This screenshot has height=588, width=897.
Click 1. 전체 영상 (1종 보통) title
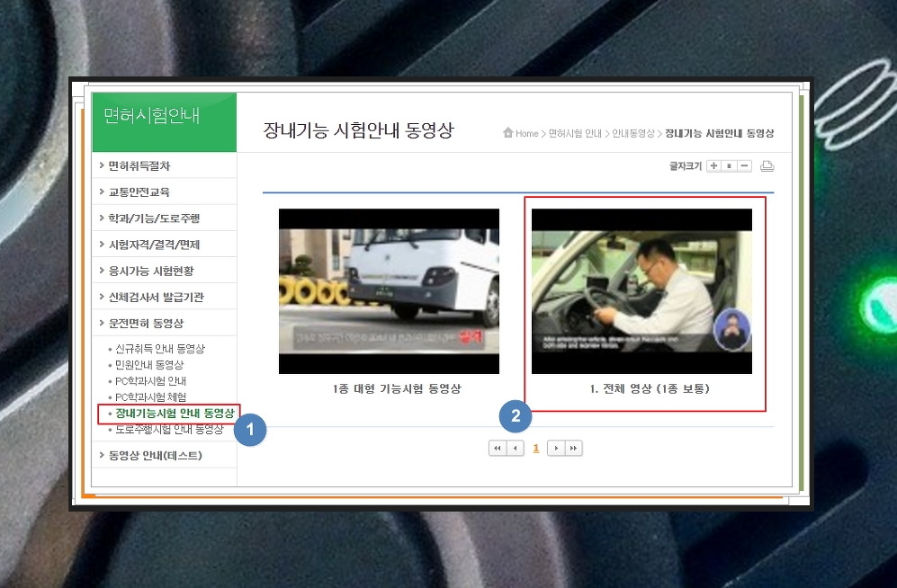point(650,388)
